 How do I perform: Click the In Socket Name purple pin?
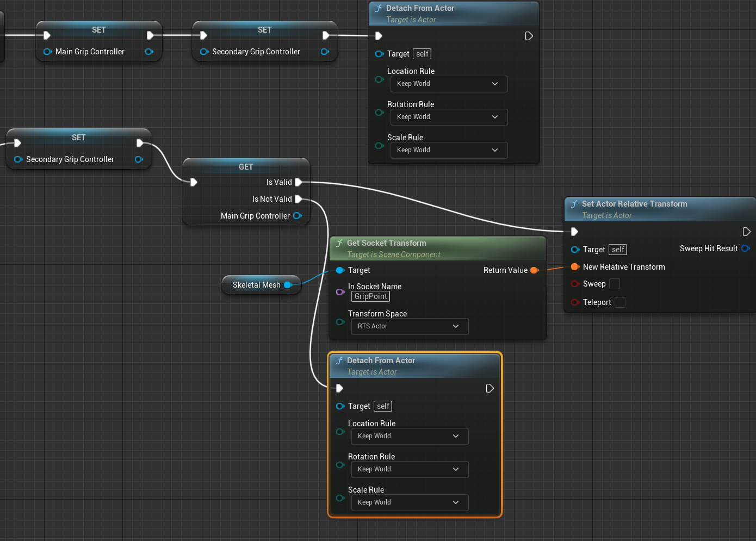click(x=340, y=292)
